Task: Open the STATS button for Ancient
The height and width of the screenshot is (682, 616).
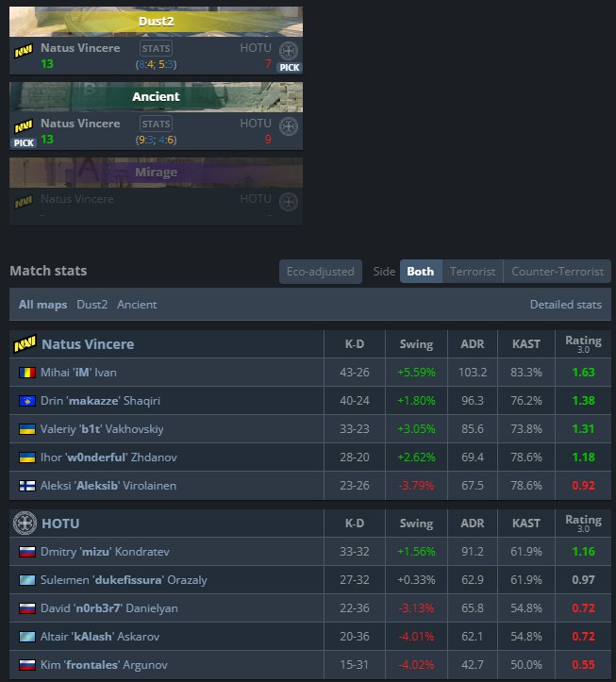Action: 157,123
